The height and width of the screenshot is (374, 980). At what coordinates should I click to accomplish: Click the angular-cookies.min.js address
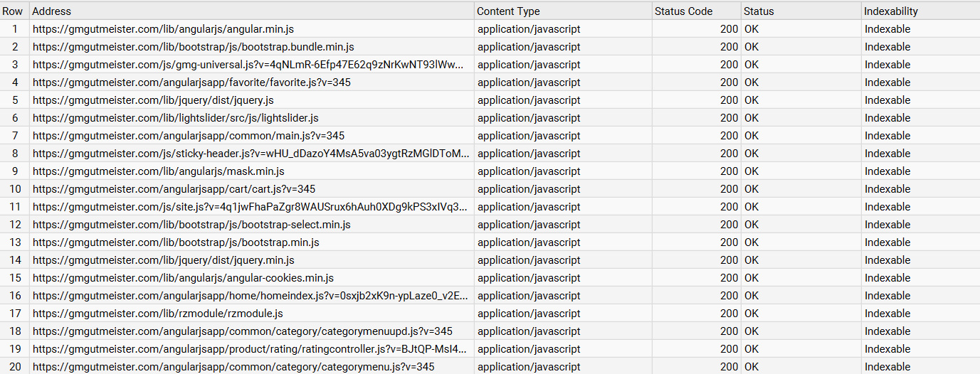coord(183,278)
